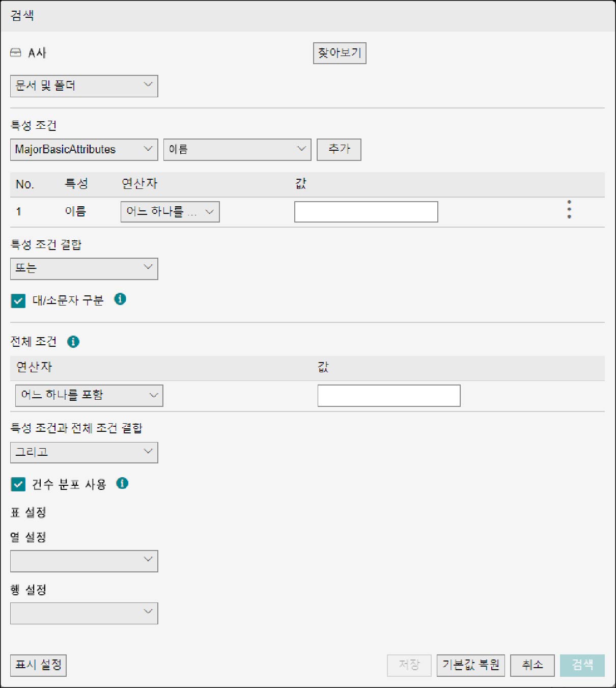
Task: Click info icon next to 건수 분포 사용
Action: click(122, 483)
